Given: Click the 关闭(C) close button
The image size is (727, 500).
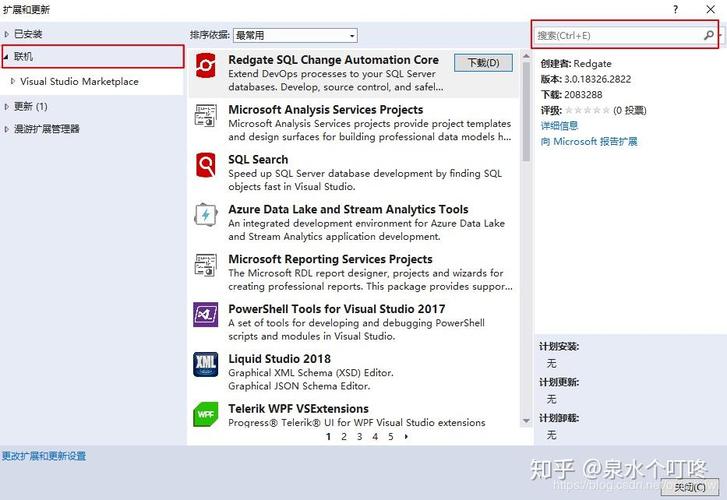Looking at the screenshot, I should (x=690, y=487).
